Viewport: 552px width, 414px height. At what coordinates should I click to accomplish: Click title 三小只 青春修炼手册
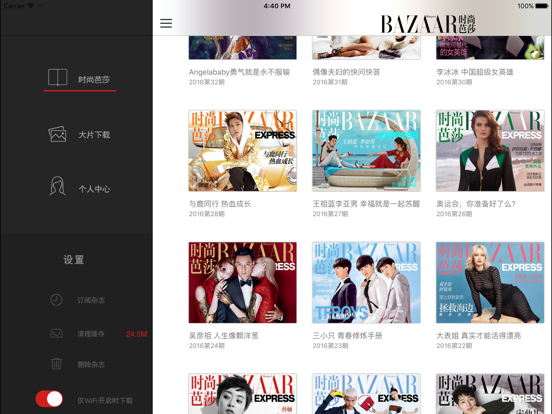347,335
